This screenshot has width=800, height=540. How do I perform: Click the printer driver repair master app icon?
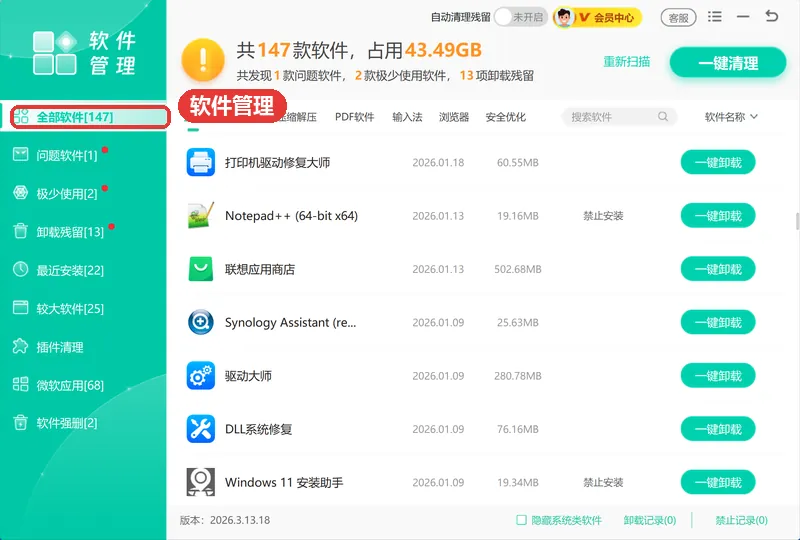pyautogui.click(x=201, y=162)
